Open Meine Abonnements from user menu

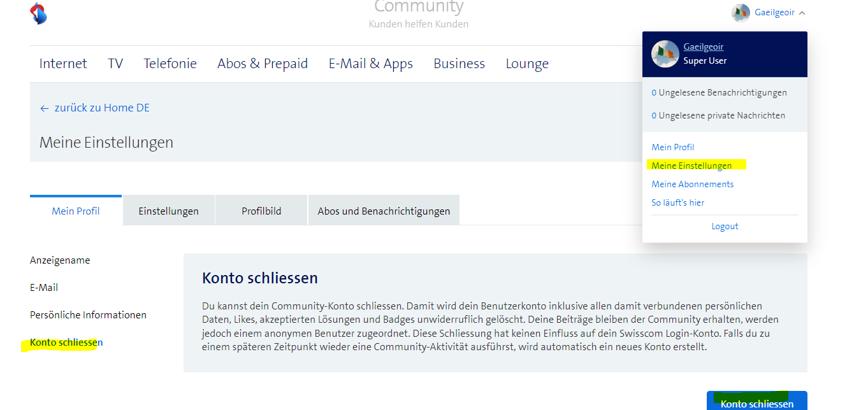point(692,184)
